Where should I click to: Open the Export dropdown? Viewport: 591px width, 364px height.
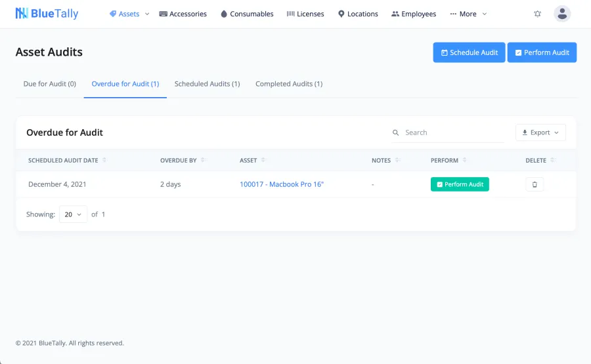tap(540, 132)
